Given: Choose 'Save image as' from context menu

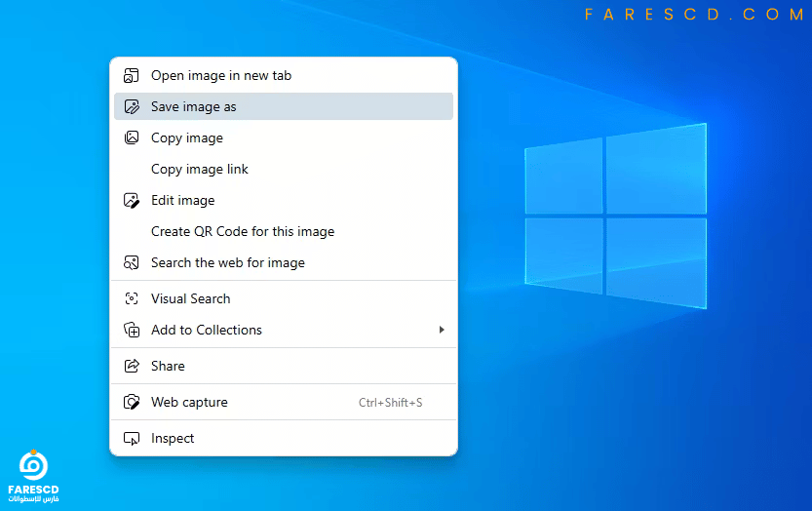Looking at the screenshot, I should [x=284, y=106].
